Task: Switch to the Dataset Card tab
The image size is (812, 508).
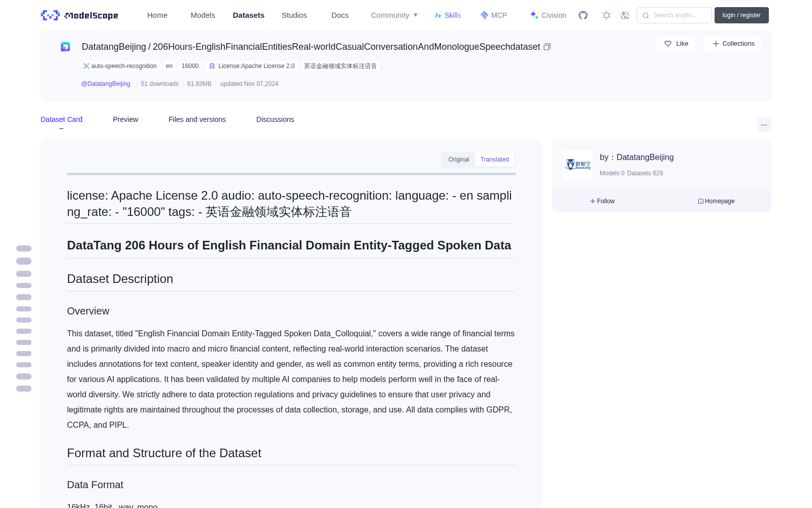Action: 61,119
